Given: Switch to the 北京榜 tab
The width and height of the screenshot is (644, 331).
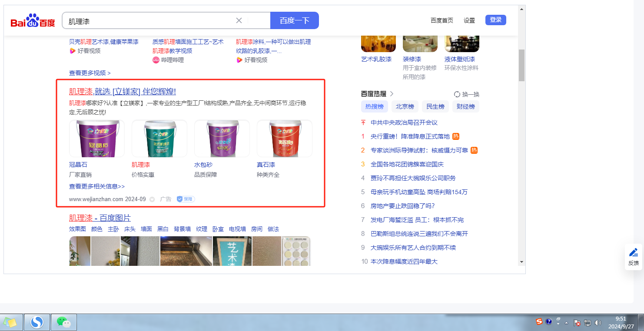Looking at the screenshot, I should [x=405, y=106].
